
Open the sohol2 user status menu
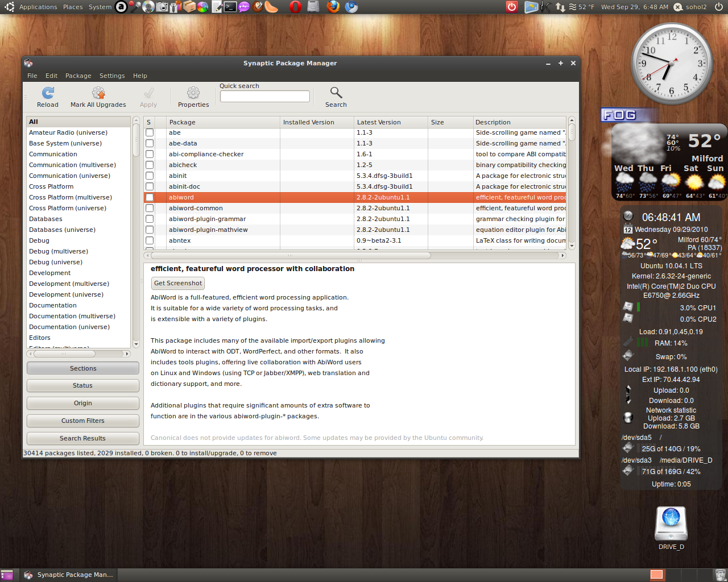(690, 7)
